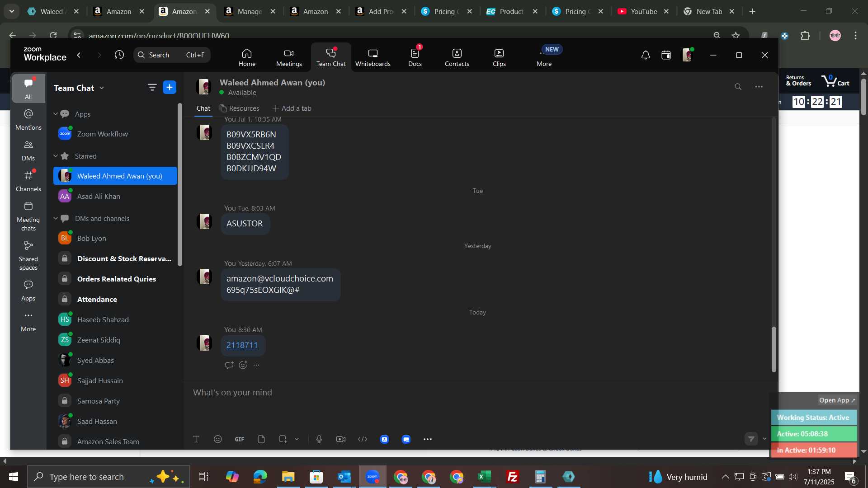This screenshot has height=488, width=868.
Task: Reply to the 2118711 message
Action: coord(229,365)
